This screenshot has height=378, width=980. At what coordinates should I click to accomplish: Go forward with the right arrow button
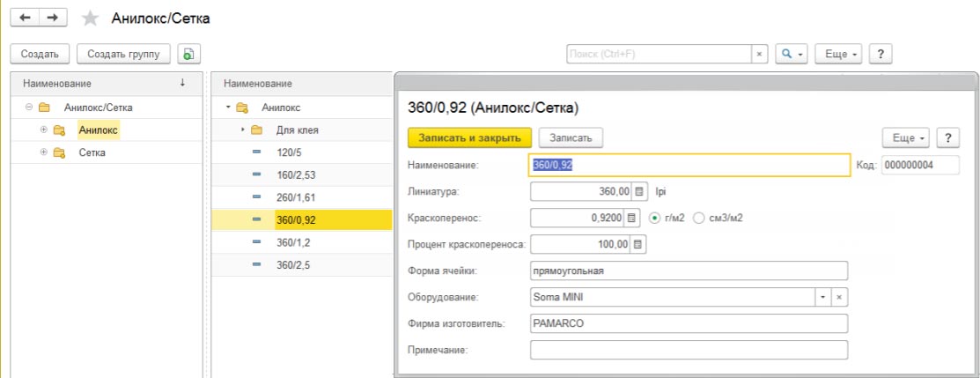pyautogui.click(x=53, y=19)
